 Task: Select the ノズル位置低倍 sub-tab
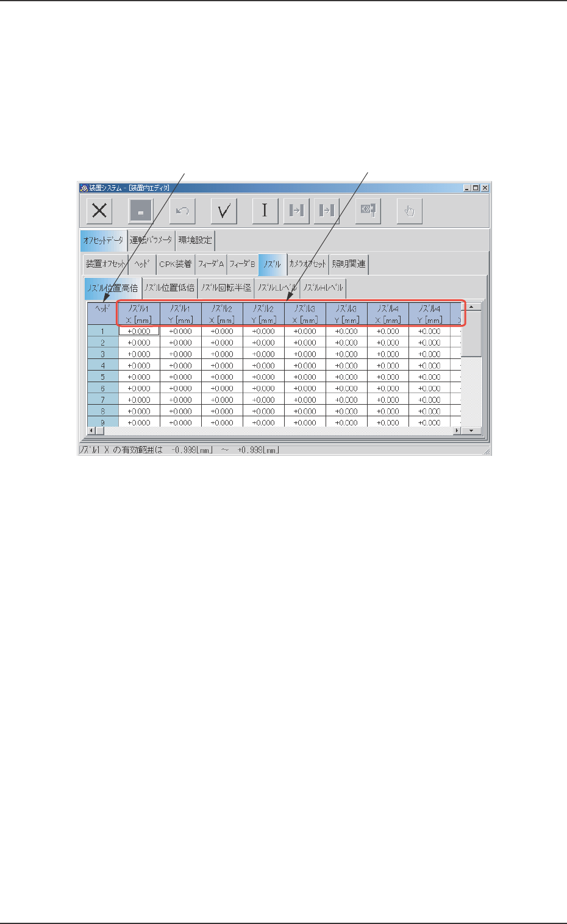coord(169,288)
